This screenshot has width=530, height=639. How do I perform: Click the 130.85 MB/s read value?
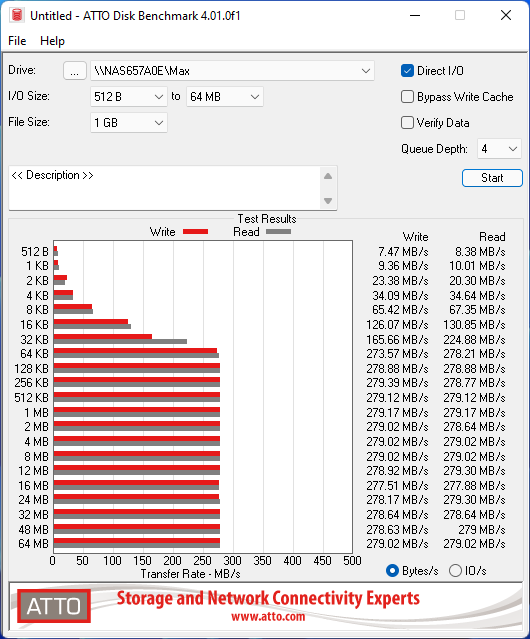point(474,325)
